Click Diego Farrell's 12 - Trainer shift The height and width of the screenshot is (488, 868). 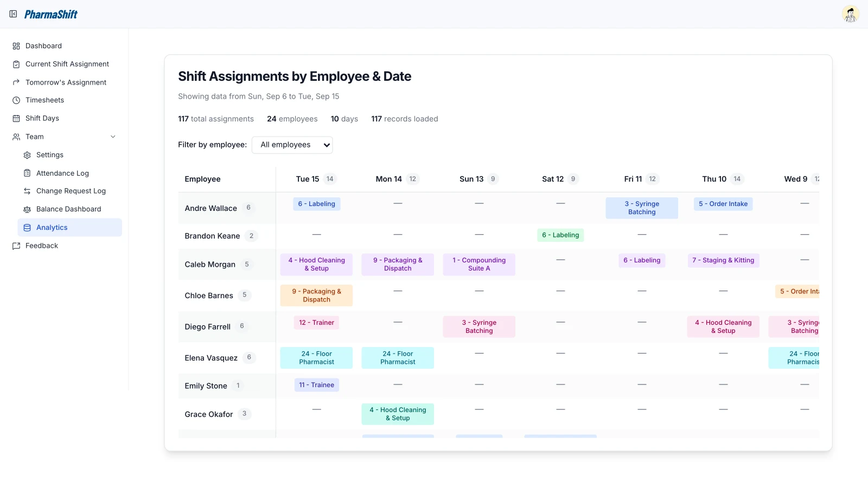pos(317,323)
